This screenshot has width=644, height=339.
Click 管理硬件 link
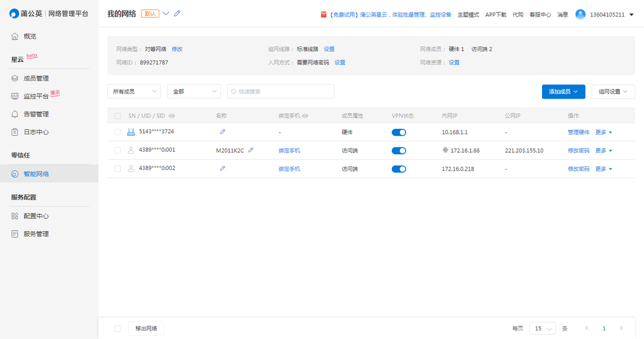(x=579, y=132)
